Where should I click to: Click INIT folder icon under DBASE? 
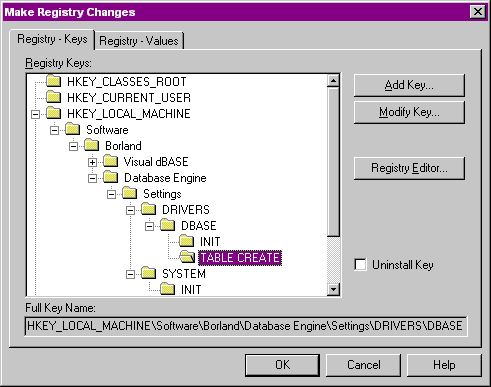[x=187, y=241]
